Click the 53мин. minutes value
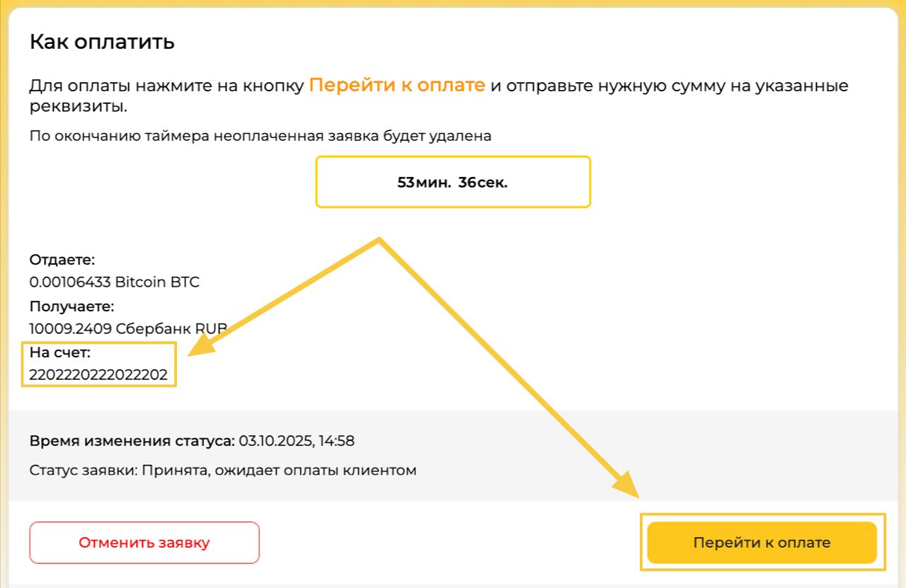Viewport: 906px width, 588px height. [x=424, y=182]
